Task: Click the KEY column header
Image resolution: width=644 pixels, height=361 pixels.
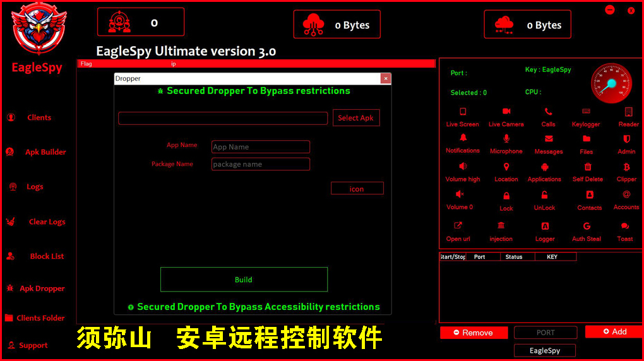Action: (556, 257)
